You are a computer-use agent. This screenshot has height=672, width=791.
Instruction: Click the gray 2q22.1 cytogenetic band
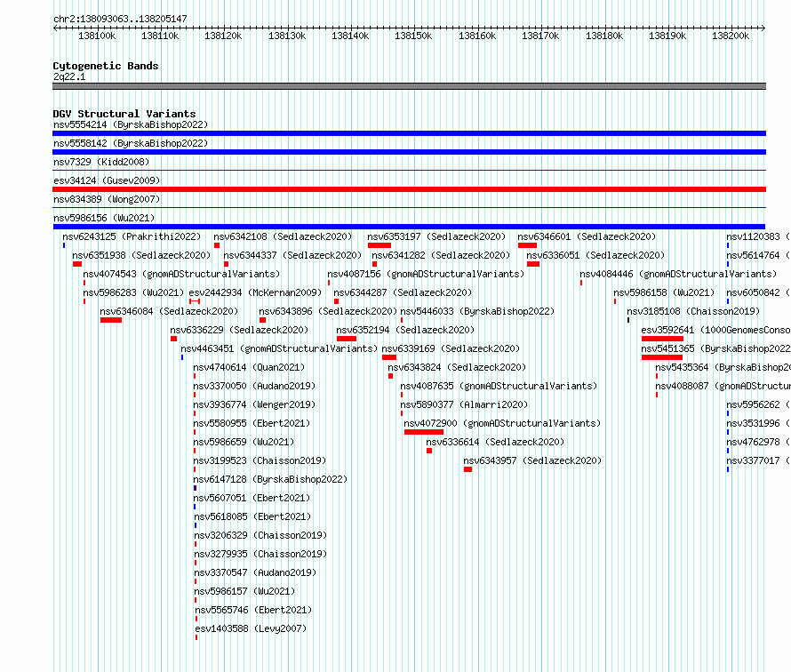click(x=409, y=86)
